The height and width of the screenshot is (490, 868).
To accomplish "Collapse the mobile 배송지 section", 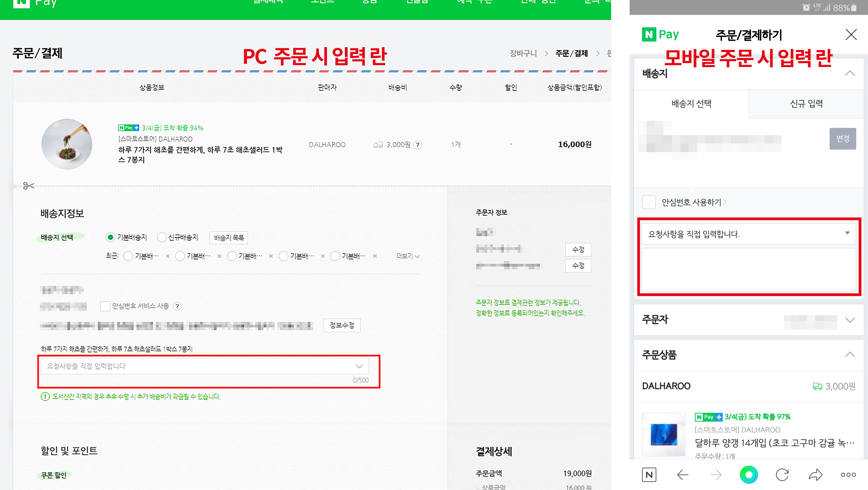I will [x=850, y=73].
